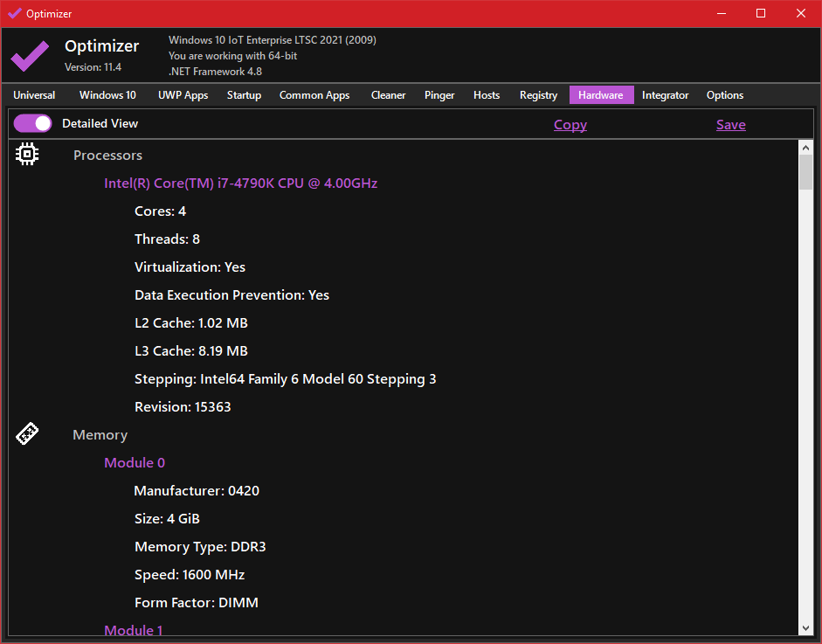Click the Processors chip icon
This screenshot has height=644, width=822.
27,155
